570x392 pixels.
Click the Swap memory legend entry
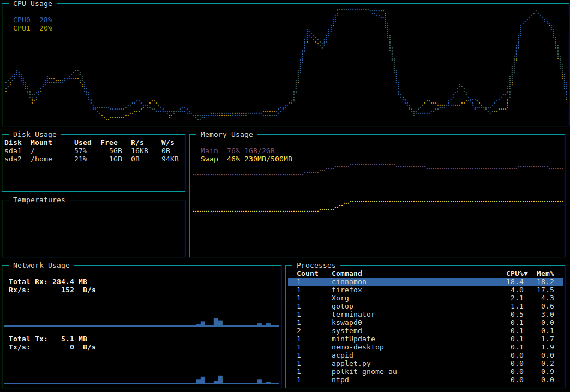[x=209, y=159]
